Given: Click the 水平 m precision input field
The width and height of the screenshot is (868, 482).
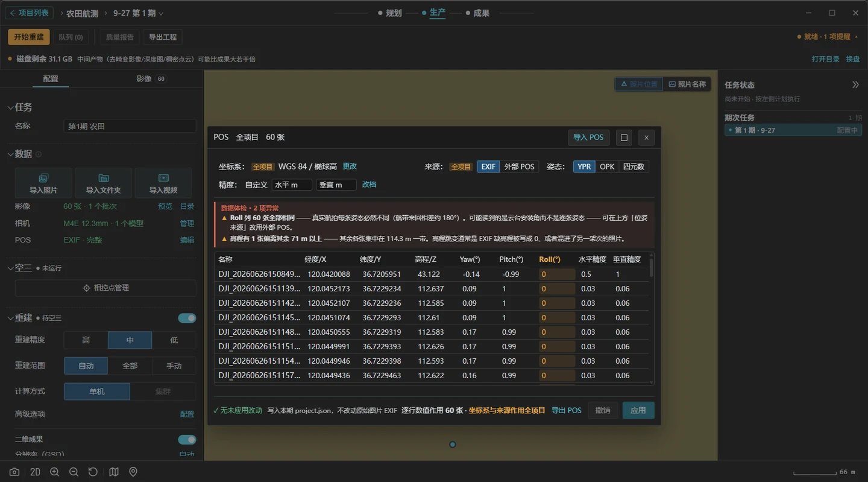Looking at the screenshot, I should (x=292, y=185).
